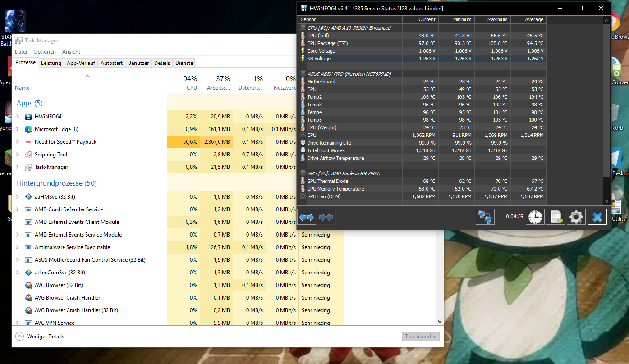This screenshot has height=364, width=629.
Task: Click the Need for Speed Payback game icon
Action: coord(28,142)
